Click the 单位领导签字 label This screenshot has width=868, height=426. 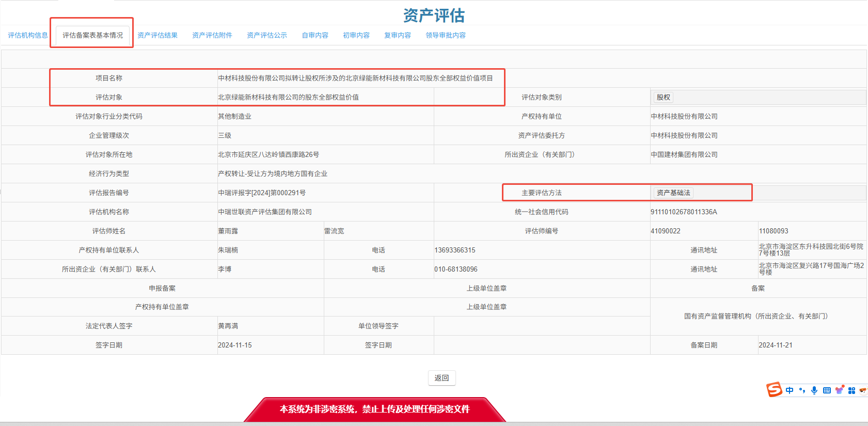[378, 326]
